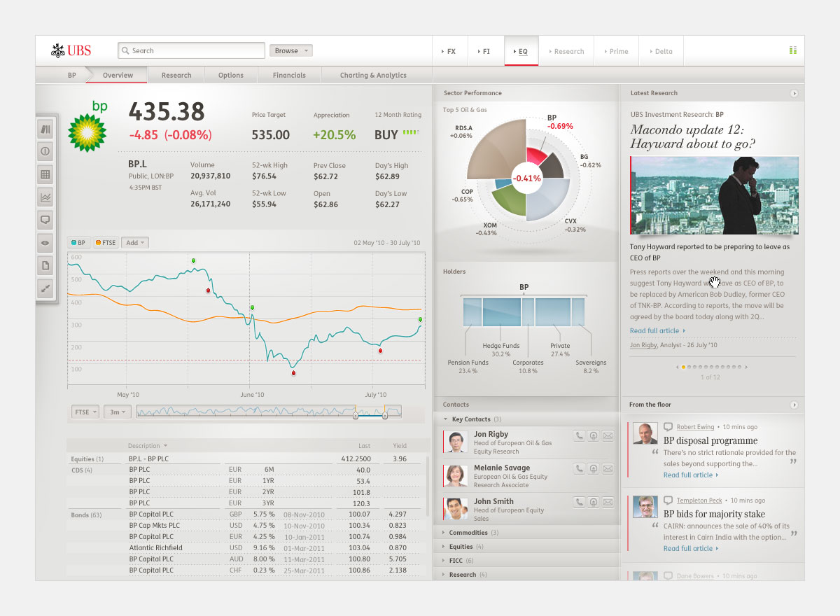840x616 pixels.
Task: Switch to the FI section tab
Action: tap(486, 51)
